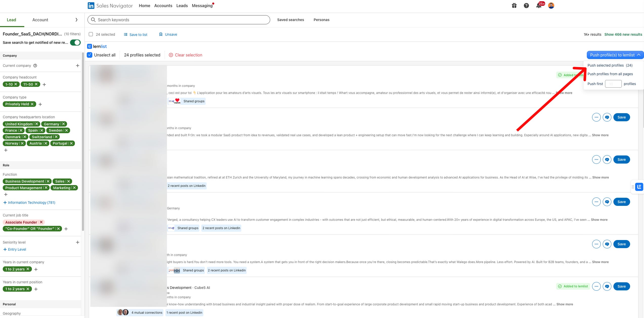Toggle the save search notification switch

point(75,43)
